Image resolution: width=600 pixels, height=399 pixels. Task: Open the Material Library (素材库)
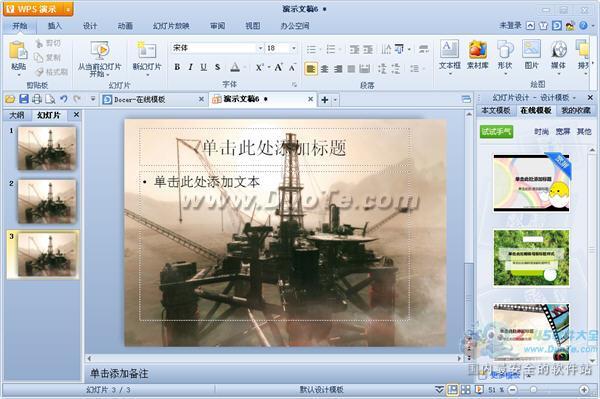pos(478,55)
